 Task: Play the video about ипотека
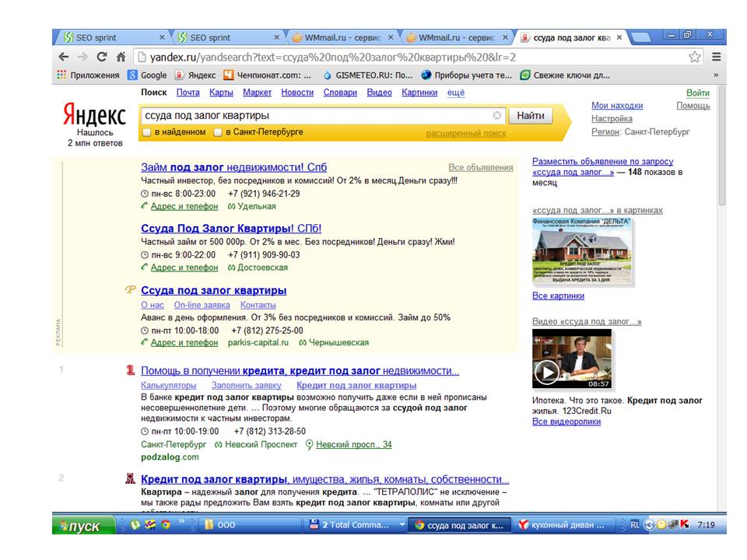click(548, 373)
